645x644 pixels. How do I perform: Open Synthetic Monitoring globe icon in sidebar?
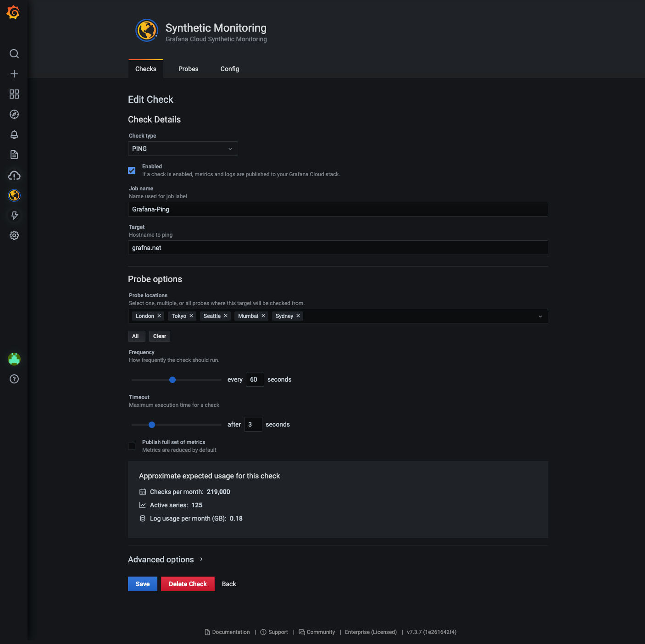pyautogui.click(x=14, y=195)
